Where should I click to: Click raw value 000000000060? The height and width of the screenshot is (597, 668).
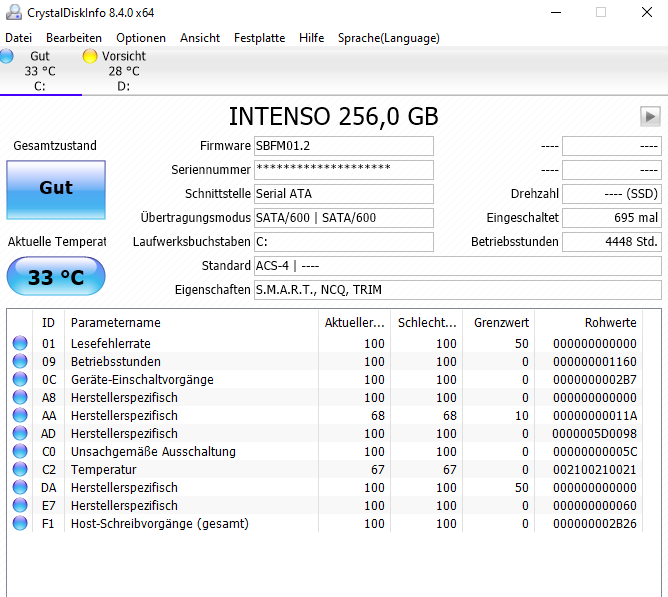click(x=594, y=505)
